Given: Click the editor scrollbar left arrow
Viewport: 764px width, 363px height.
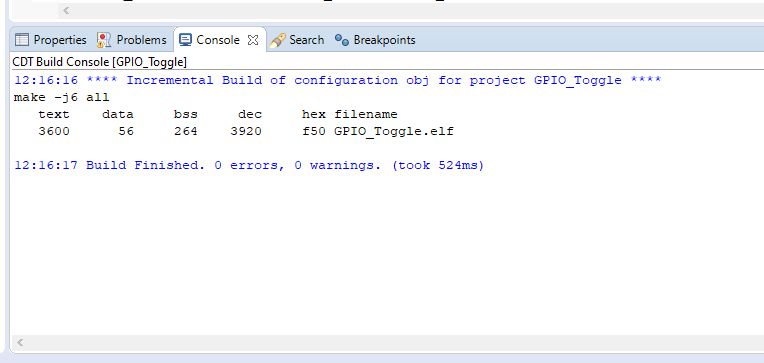Looking at the screenshot, I should pos(66,10).
